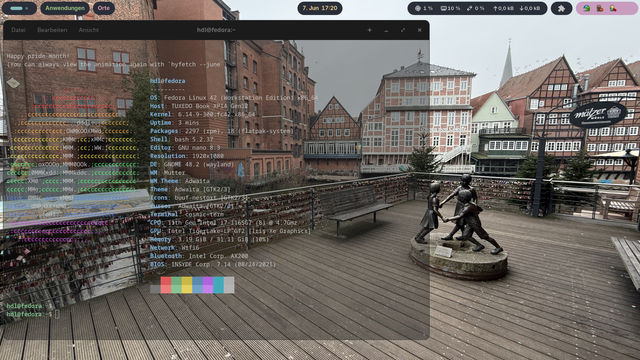This screenshot has width=640, height=360.
Task: Open the puzzle-piece extensions icon
Action: point(561,8)
